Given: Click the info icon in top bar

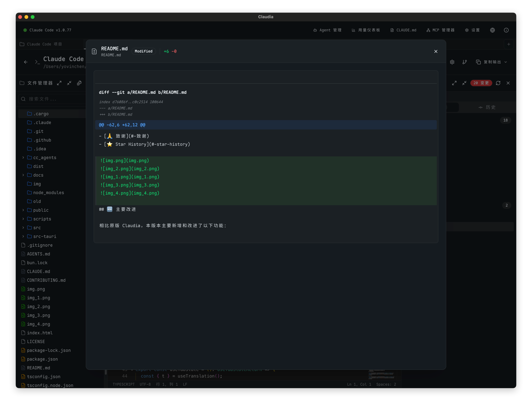Looking at the screenshot, I should click(x=506, y=30).
